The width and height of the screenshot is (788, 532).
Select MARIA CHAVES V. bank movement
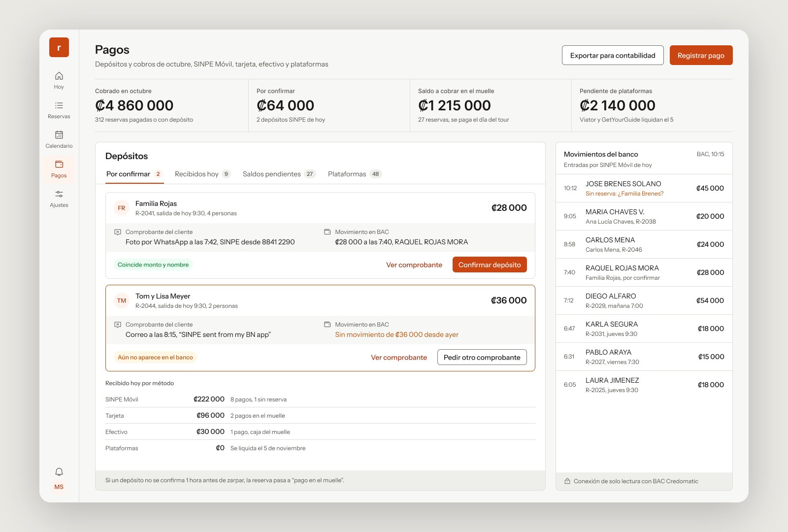click(x=644, y=216)
